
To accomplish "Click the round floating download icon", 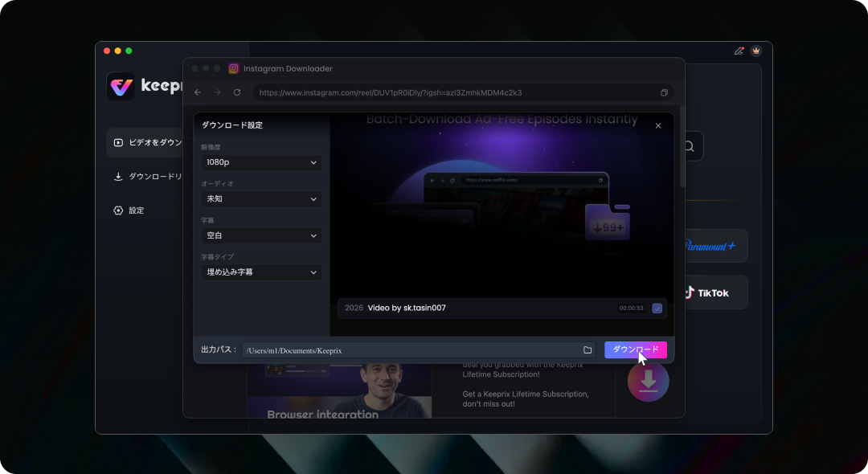I will click(649, 381).
